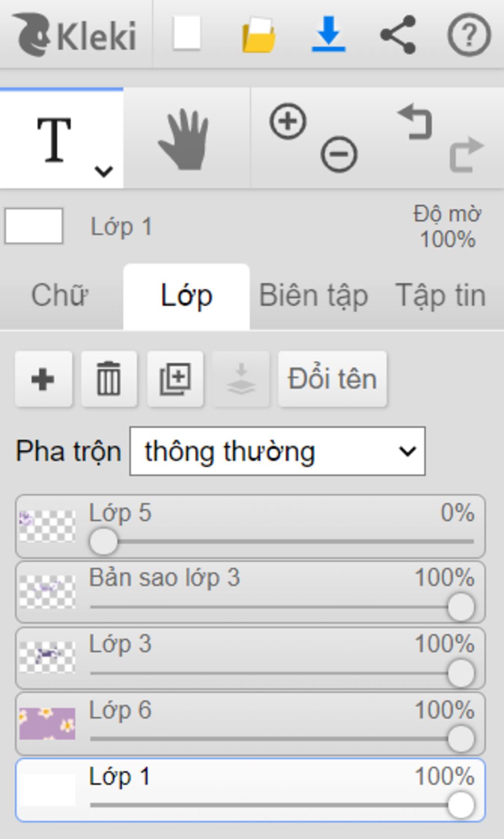Share the drawing
This screenshot has width=504, height=839.
(x=398, y=34)
